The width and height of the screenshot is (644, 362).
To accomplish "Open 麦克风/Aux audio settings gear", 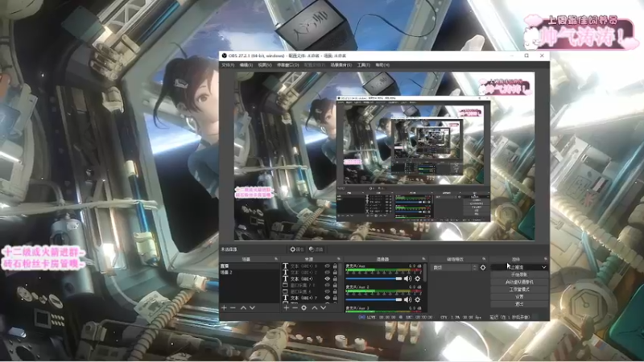I will pyautogui.click(x=418, y=278).
